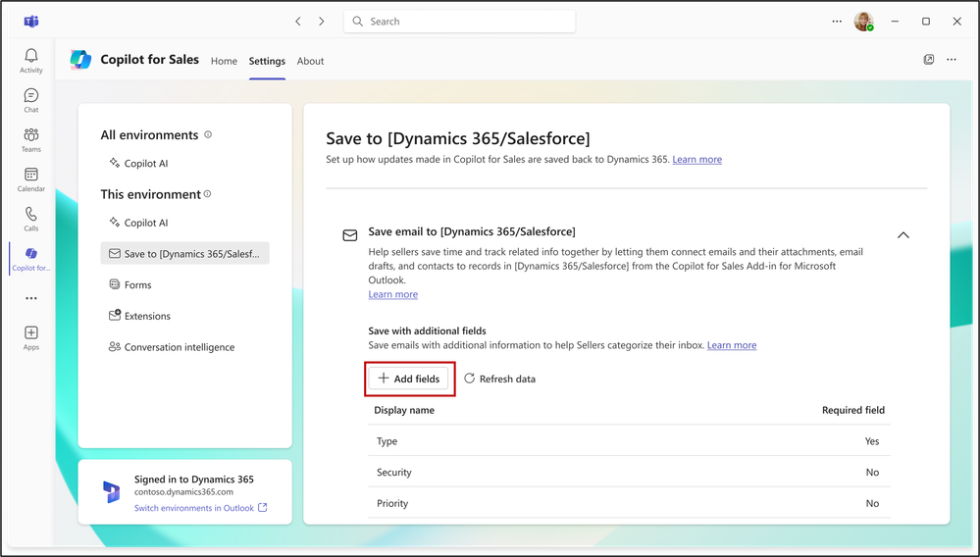Go back with the left arrow
980x557 pixels.
(x=298, y=22)
